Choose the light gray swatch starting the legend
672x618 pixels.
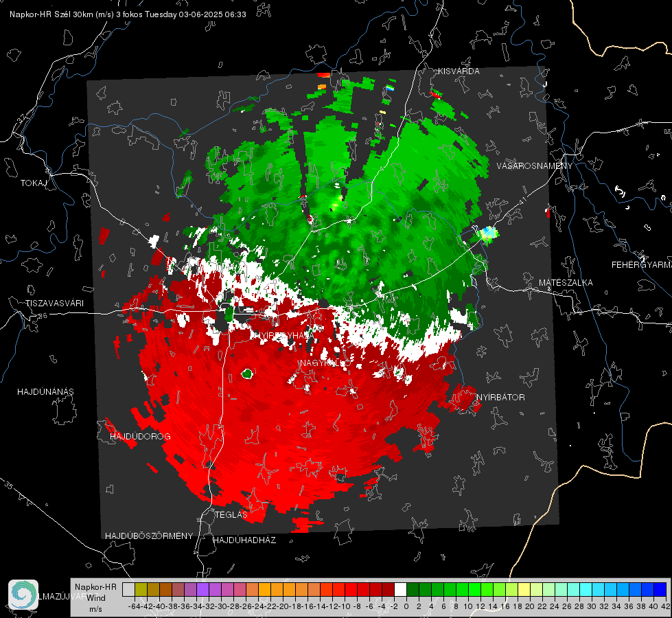[x=128, y=589]
